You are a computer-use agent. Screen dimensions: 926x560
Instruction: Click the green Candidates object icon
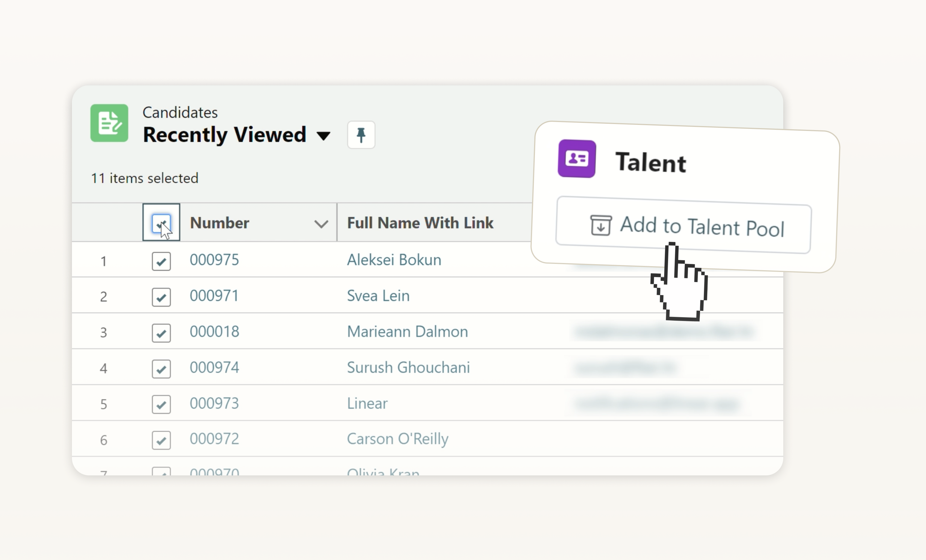109,123
